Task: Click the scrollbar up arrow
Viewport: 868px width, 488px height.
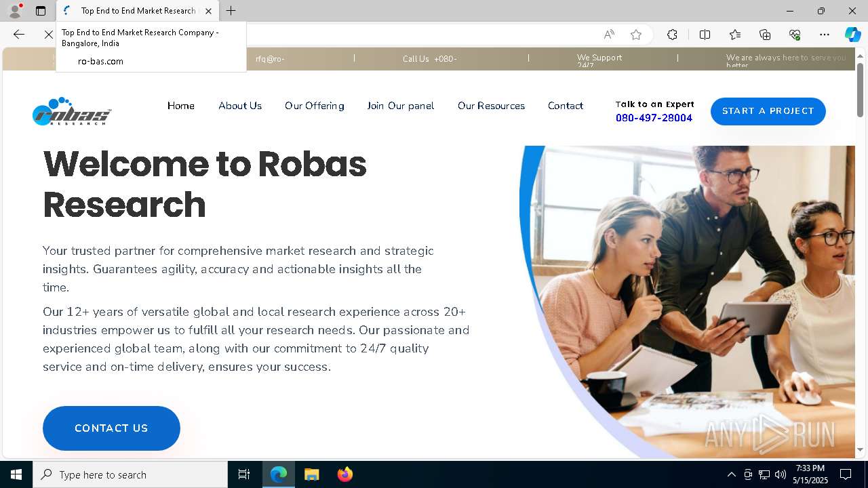Action: click(860, 55)
